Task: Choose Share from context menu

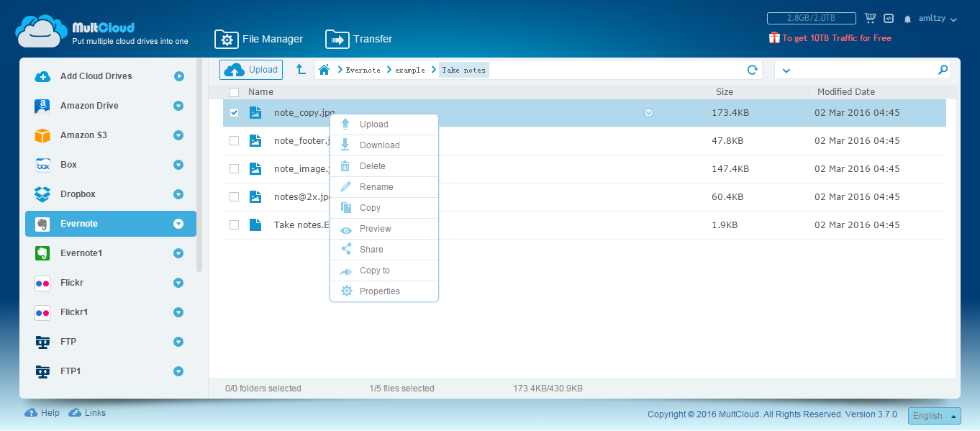Action: tap(384, 250)
